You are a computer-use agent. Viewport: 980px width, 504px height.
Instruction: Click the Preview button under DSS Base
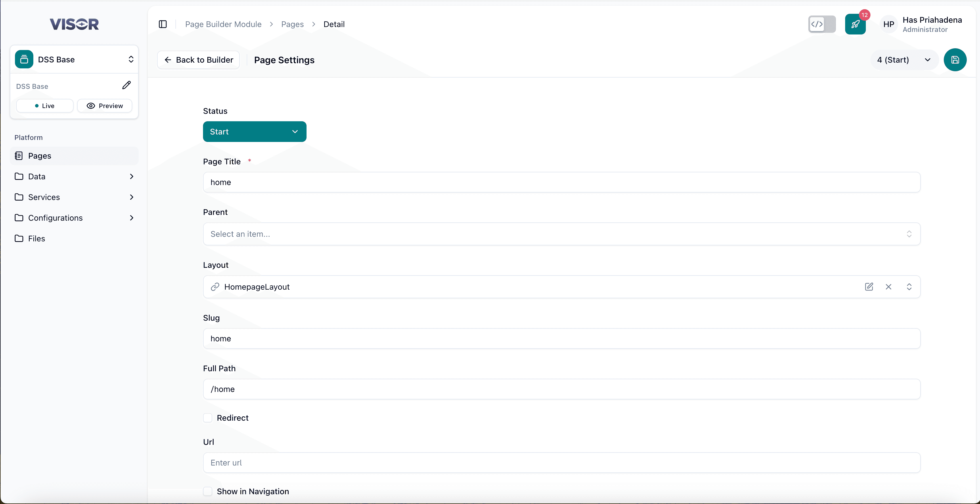pyautogui.click(x=105, y=105)
